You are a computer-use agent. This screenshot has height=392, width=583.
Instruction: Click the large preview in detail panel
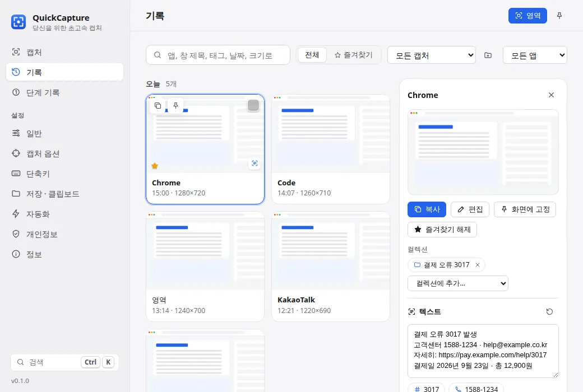[483, 152]
